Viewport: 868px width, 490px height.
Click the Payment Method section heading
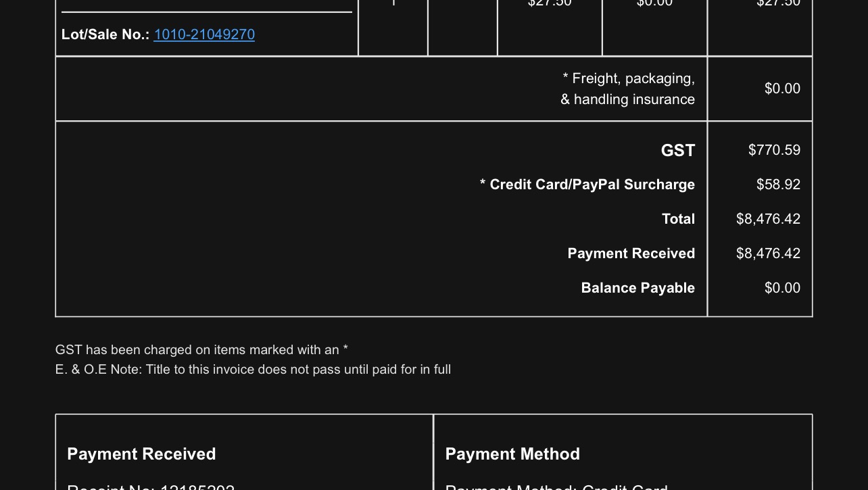coord(512,454)
